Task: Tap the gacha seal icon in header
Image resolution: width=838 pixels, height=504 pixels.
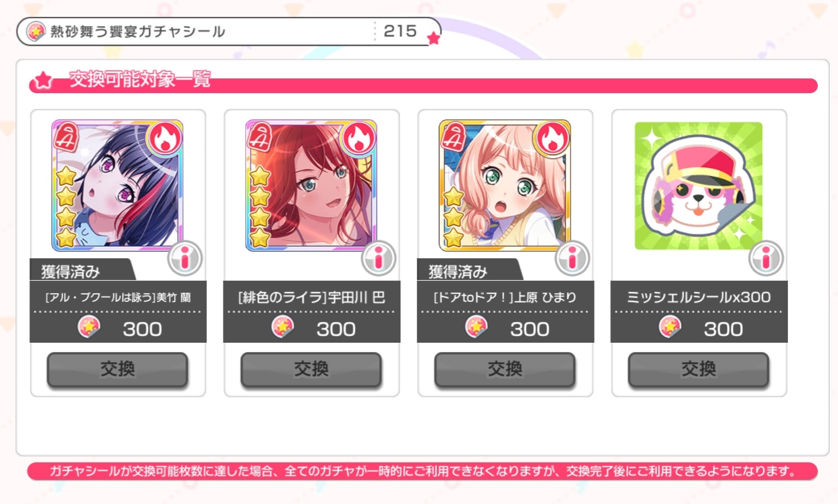Action: [36, 32]
